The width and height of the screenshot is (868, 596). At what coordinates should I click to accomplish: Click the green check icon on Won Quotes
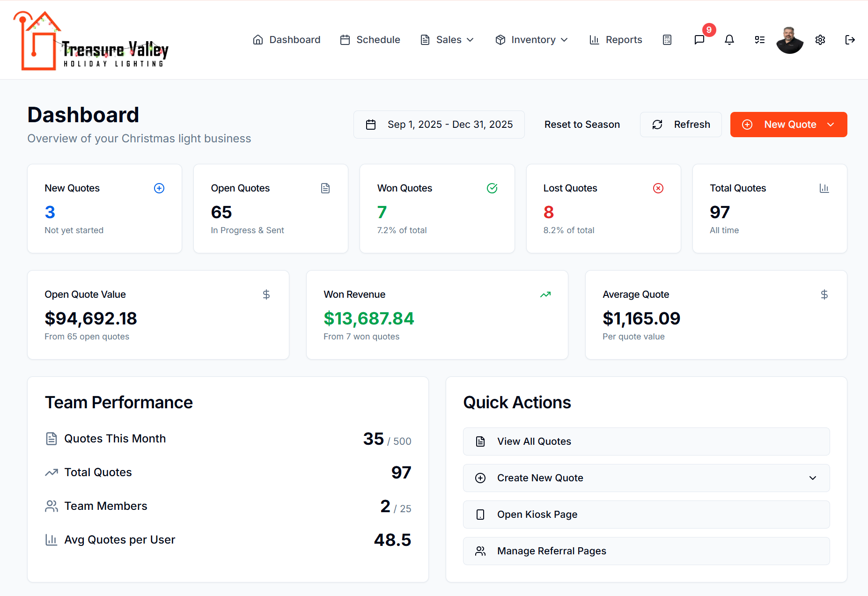[492, 188]
